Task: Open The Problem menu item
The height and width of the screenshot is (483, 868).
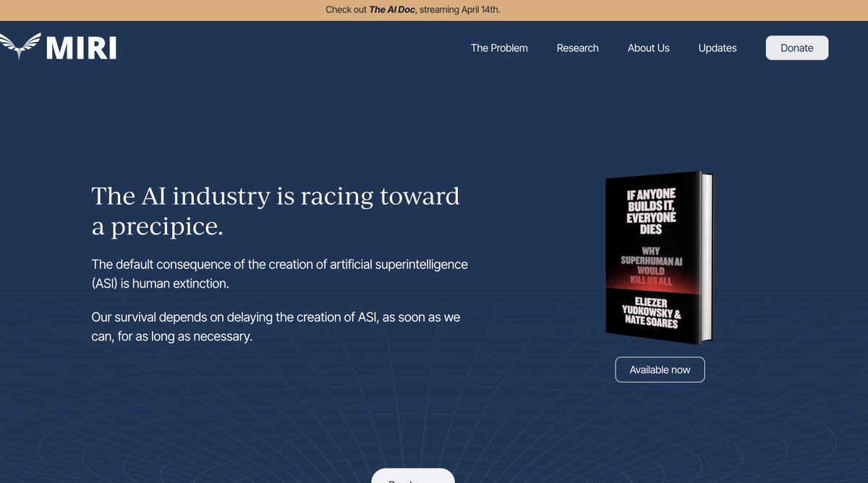Action: pos(499,48)
